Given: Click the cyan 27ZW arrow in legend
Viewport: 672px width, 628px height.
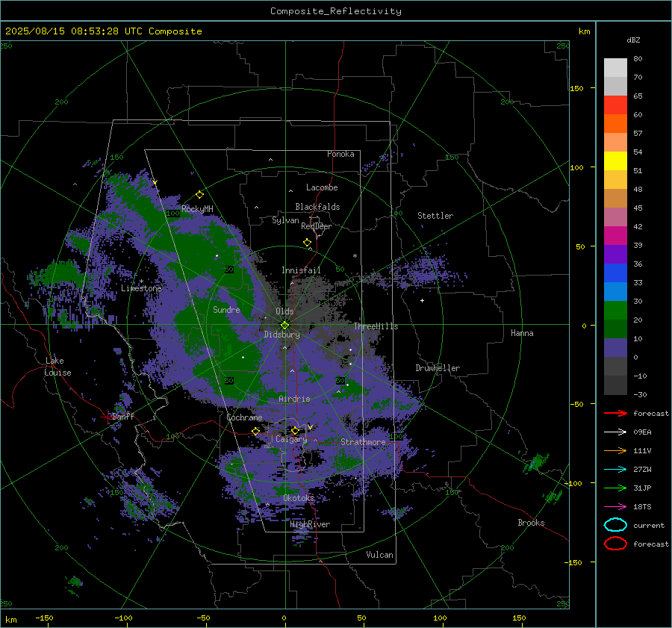Looking at the screenshot, I should click(x=615, y=470).
